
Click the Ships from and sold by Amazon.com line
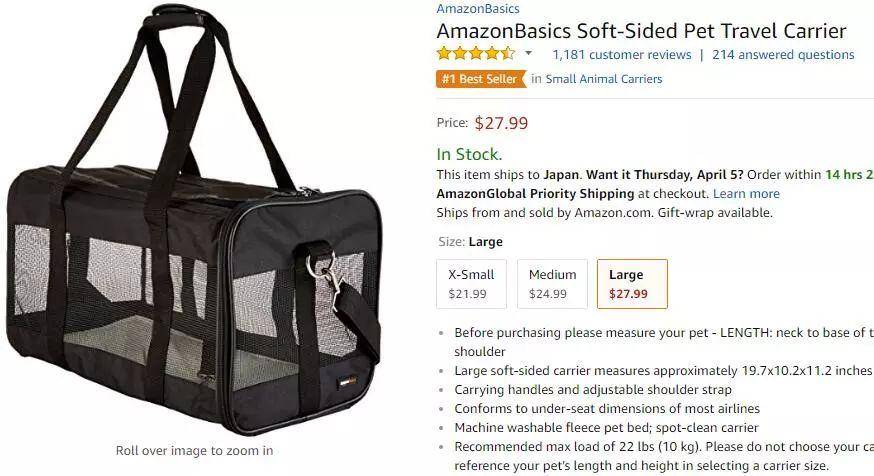click(x=604, y=212)
